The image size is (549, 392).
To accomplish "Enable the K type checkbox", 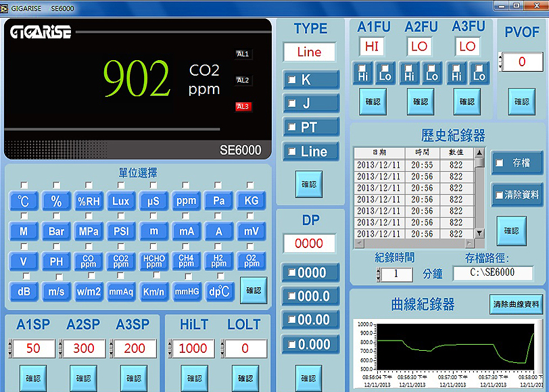I will click(x=291, y=80).
